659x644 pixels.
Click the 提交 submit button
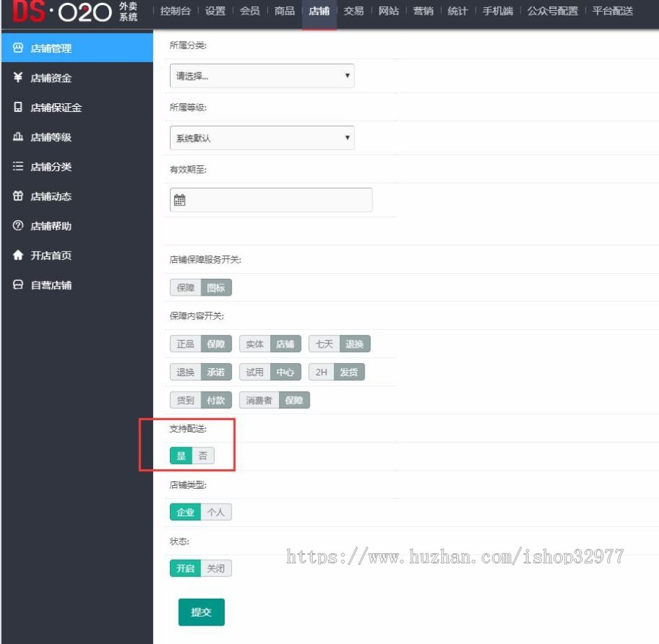click(x=201, y=612)
